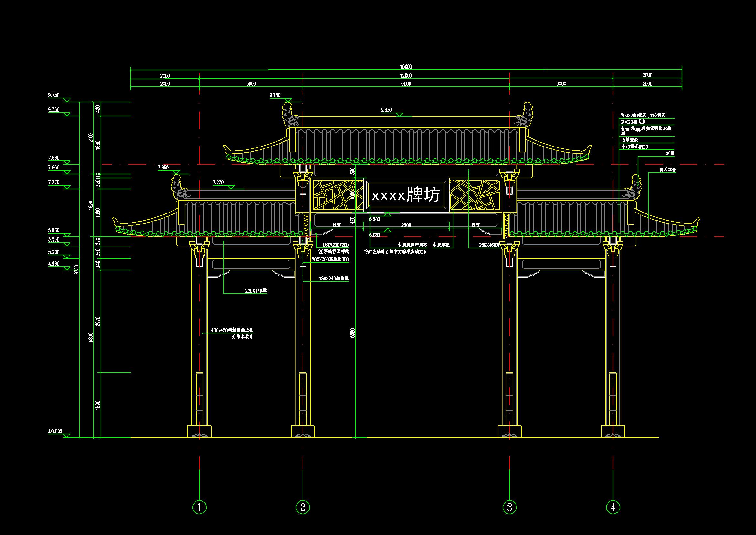Select the '250X460' beam annotation
Screen dimensions: 756x535
point(489,245)
